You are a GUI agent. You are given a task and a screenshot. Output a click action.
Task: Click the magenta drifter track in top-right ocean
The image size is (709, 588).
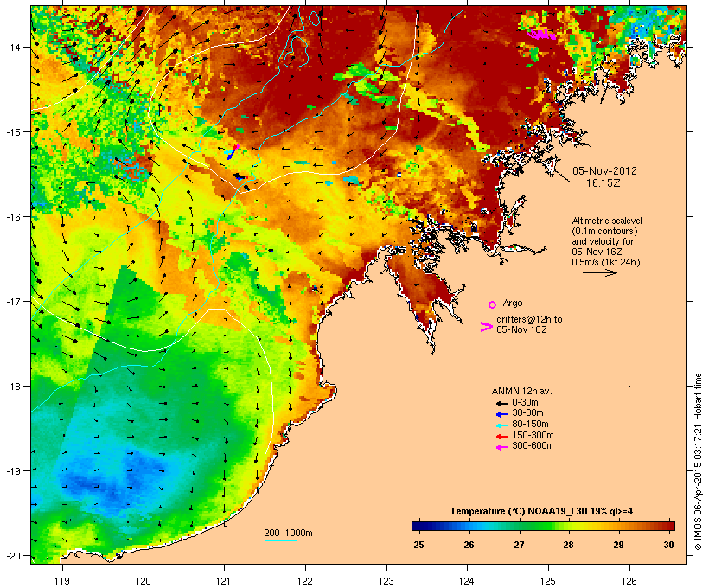542,34
